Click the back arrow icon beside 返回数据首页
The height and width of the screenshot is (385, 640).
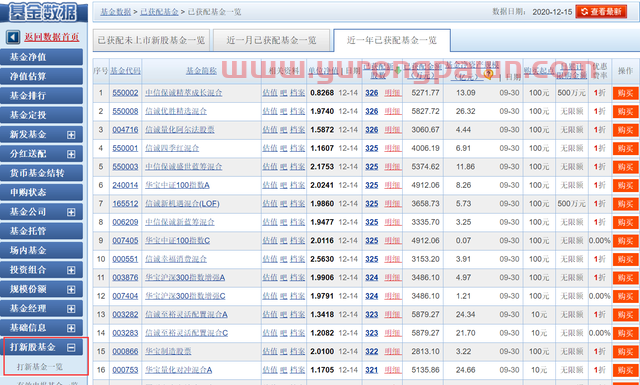13,37
